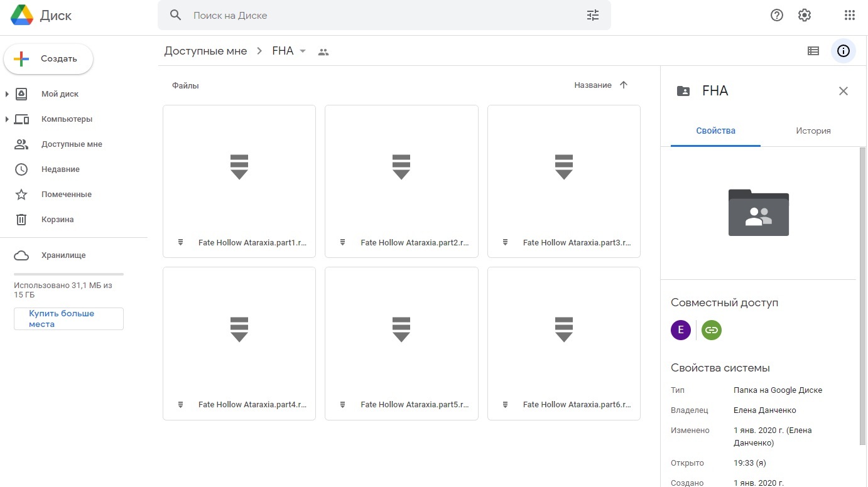Reverse sort direction arrow next to Название
868x487 pixels.
point(624,85)
